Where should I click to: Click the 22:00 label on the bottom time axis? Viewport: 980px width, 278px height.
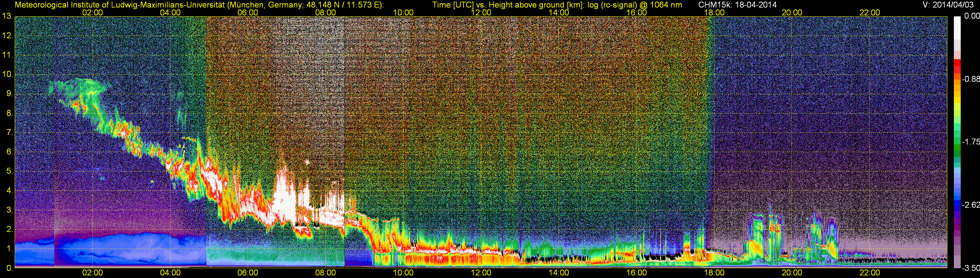coord(870,273)
